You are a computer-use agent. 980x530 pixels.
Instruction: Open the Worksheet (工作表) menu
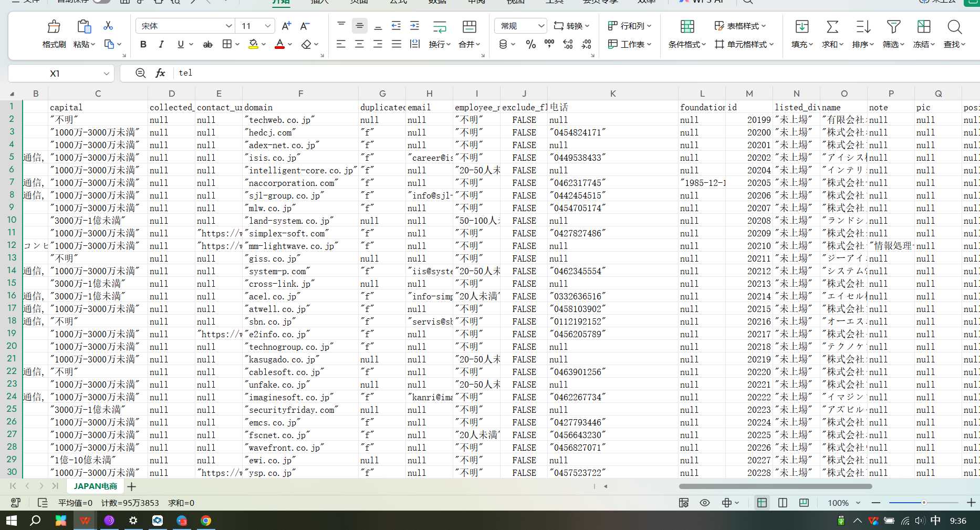click(x=629, y=44)
